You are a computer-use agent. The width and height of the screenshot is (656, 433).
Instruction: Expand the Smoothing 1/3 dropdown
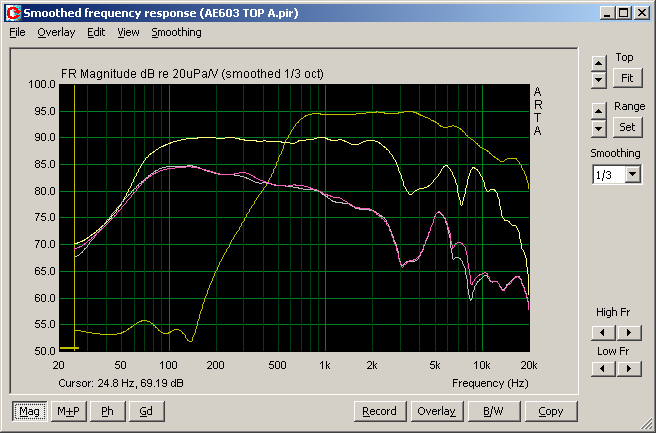point(633,174)
